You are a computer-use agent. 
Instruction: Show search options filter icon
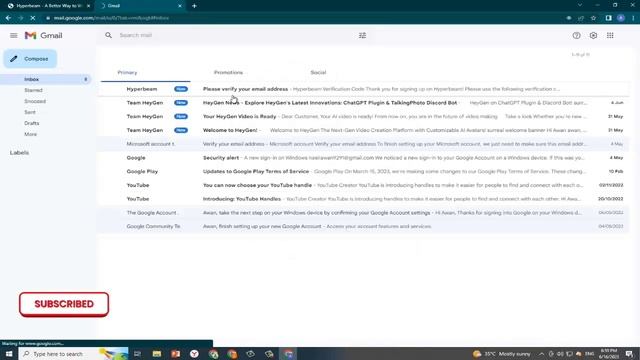tap(362, 36)
